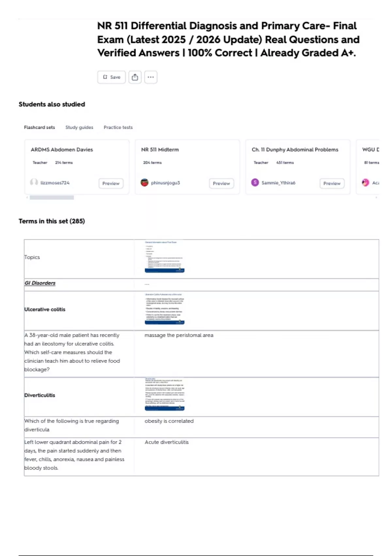The image size is (392, 556).
Task: Open the Diverticulitis slide thumbnail
Action: coord(165,394)
